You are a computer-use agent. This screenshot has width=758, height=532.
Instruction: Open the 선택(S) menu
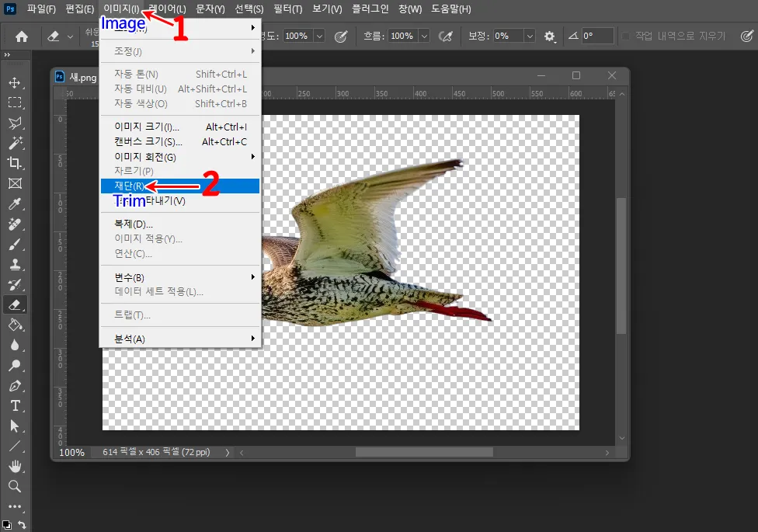[249, 9]
